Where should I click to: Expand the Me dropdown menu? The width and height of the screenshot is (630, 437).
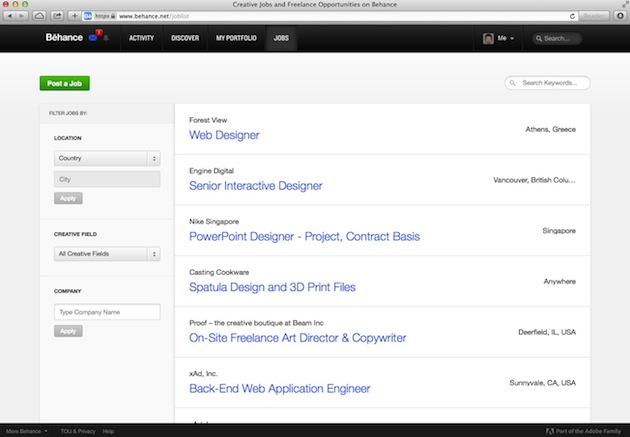[505, 38]
